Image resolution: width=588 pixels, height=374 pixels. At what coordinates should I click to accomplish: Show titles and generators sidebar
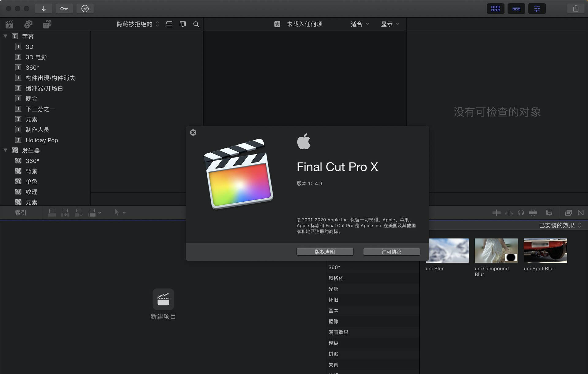(47, 24)
